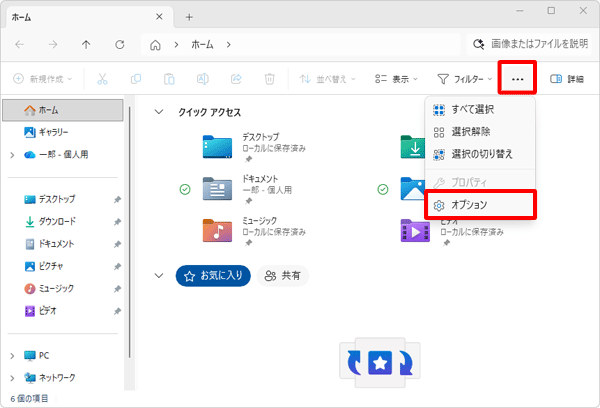Click the Share icon in toolbar
Viewport: 600px width, 408px height.
[236, 79]
